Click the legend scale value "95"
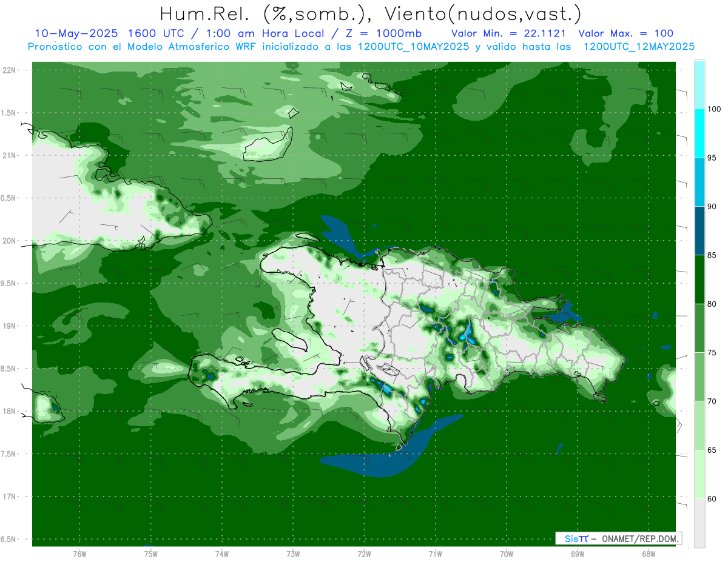Screen dimensions: 728x562 (x=712, y=158)
